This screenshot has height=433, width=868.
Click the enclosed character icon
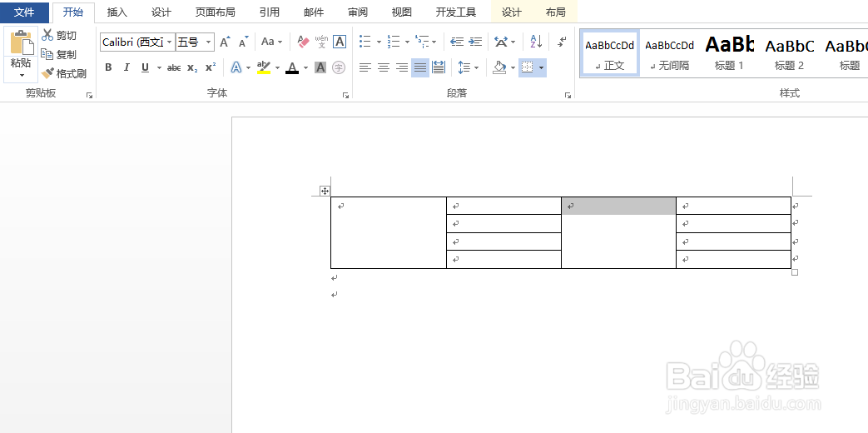[x=339, y=67]
